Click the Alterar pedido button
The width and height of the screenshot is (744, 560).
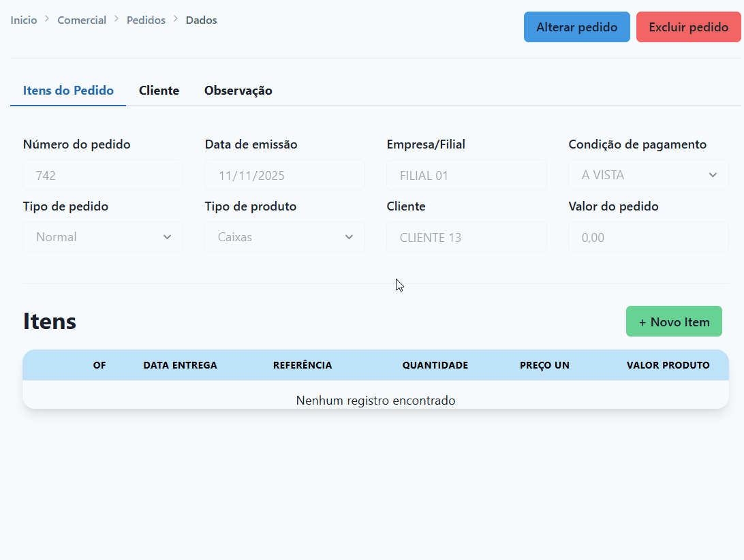pos(576,27)
